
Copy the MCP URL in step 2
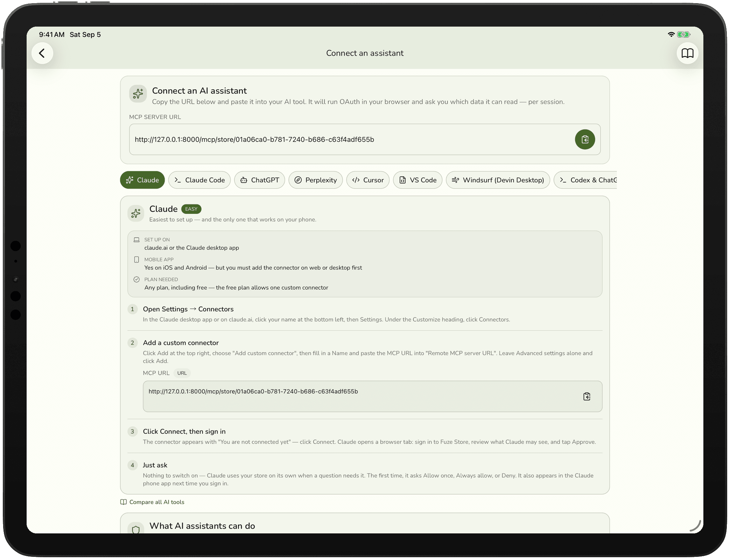click(587, 396)
